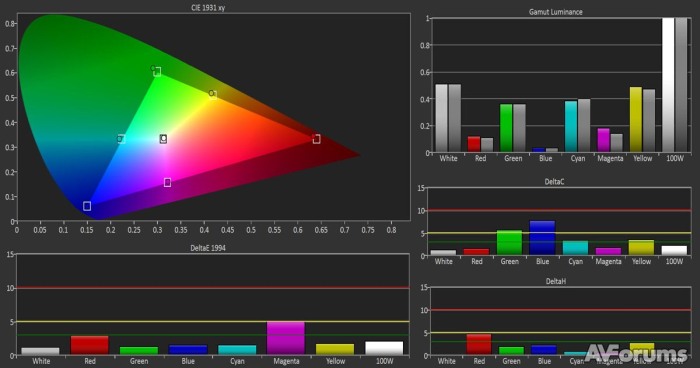
Task: Select the yellow secondary target square
Action: coord(213,94)
